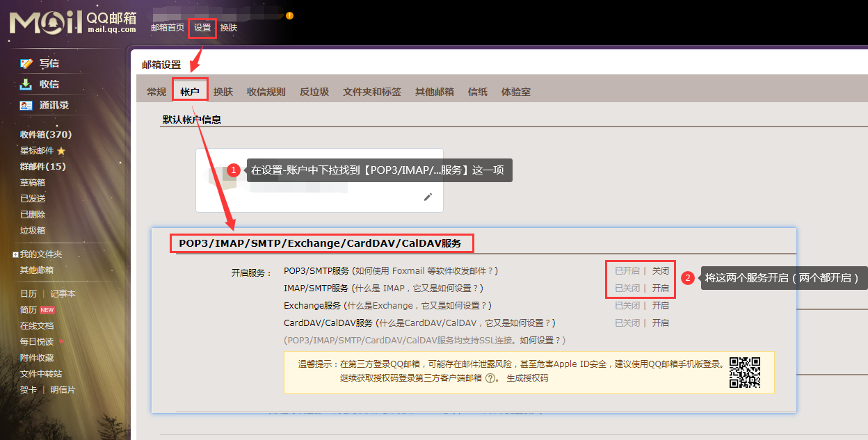The image size is (868, 440).
Task: Enable Exchange service via 开启
Action: click(660, 305)
